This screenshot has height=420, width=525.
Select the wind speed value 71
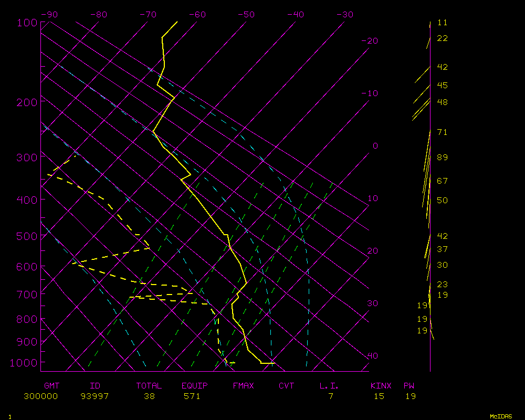click(x=442, y=132)
